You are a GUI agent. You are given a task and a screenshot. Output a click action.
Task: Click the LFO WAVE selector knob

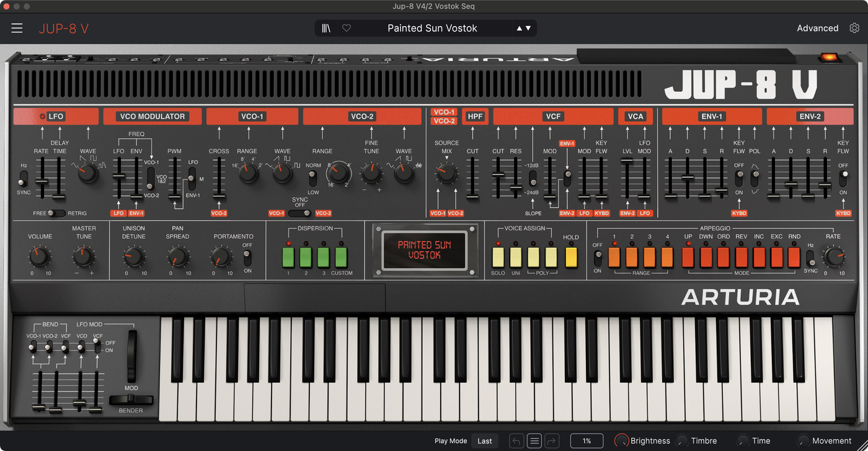coord(87,173)
